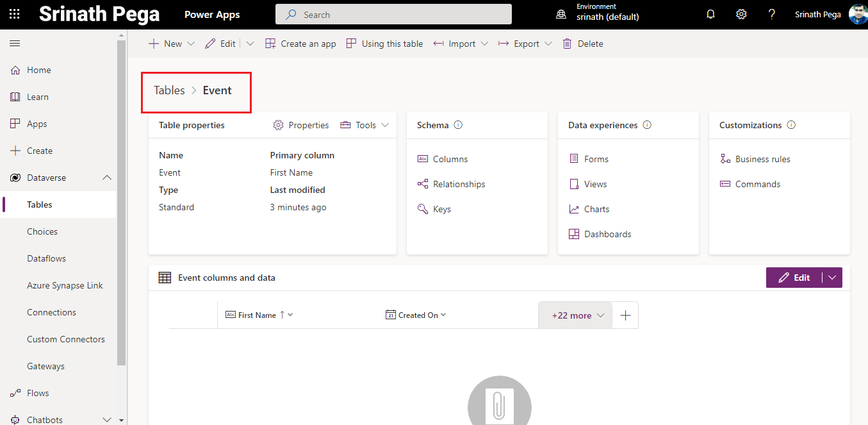Click the notifications bell icon

[x=710, y=14]
